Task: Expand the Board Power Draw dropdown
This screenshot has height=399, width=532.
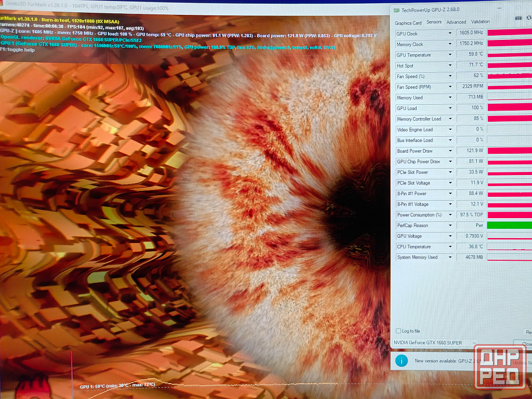Action: 450,151
